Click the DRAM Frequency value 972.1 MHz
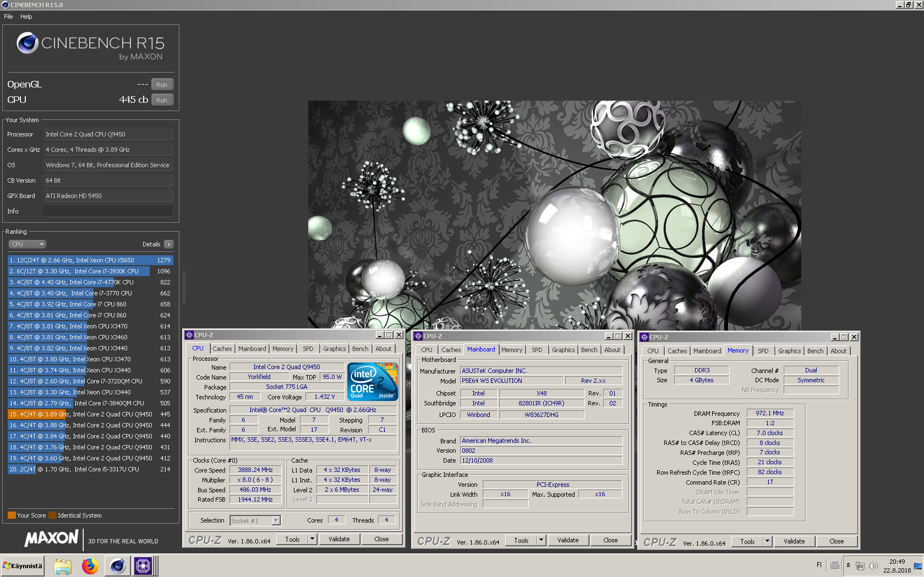 click(770, 413)
